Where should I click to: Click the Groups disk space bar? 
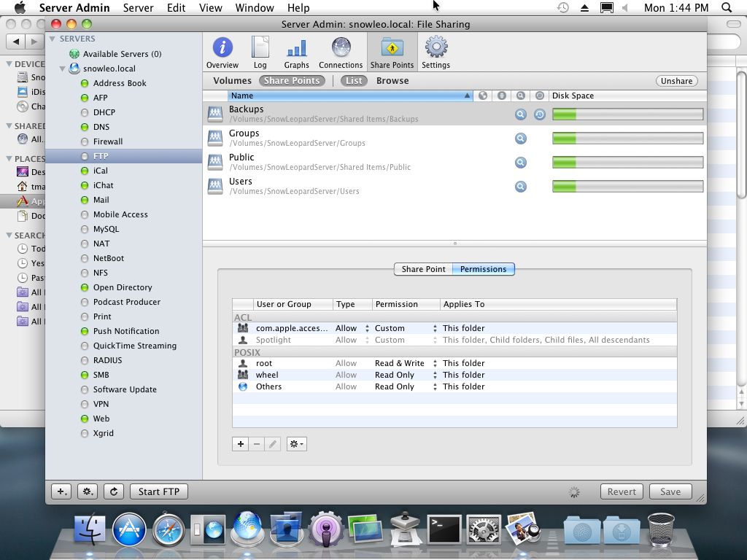(628, 139)
